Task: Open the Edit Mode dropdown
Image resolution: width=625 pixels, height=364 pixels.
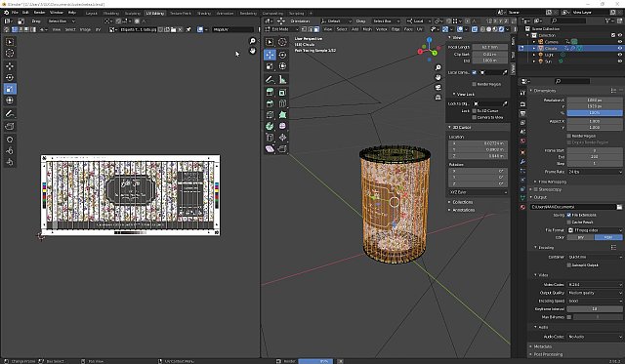Action: 282,29
